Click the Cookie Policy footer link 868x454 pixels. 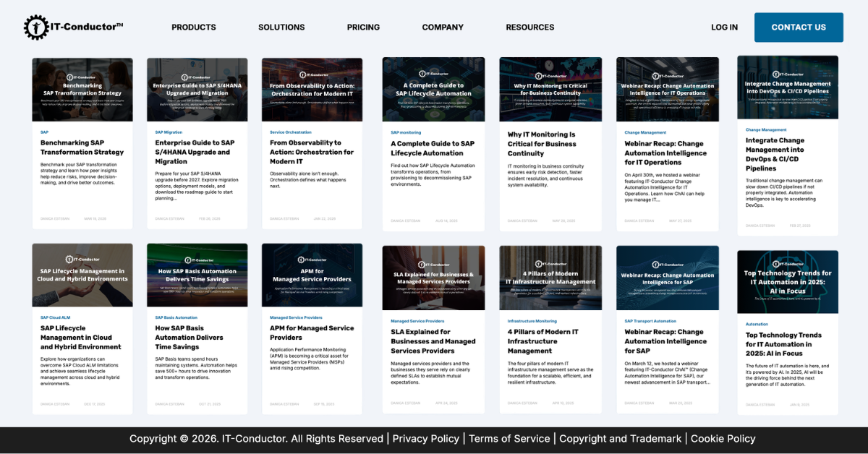723,439
